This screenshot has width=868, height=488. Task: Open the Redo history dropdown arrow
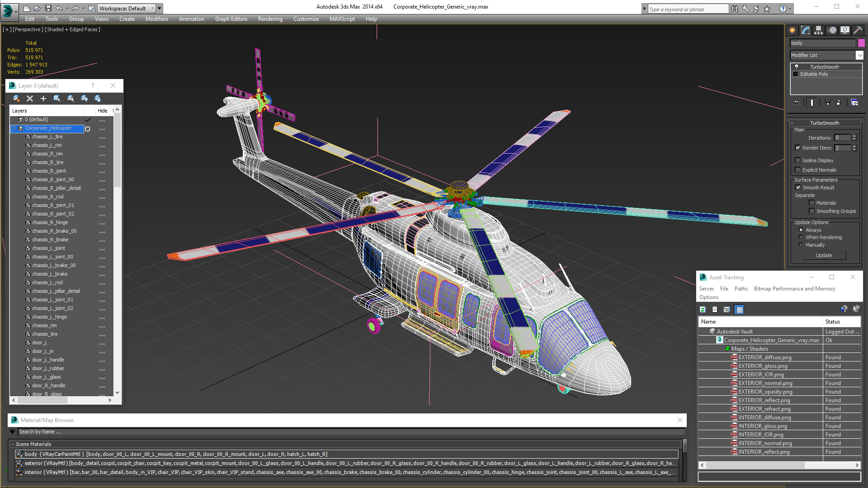[x=83, y=8]
